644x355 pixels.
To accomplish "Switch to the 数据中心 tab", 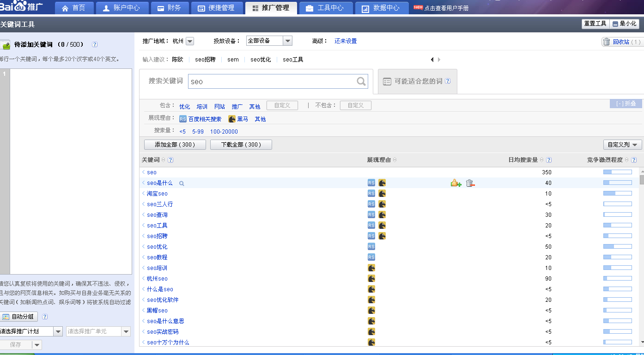I will pyautogui.click(x=382, y=8).
